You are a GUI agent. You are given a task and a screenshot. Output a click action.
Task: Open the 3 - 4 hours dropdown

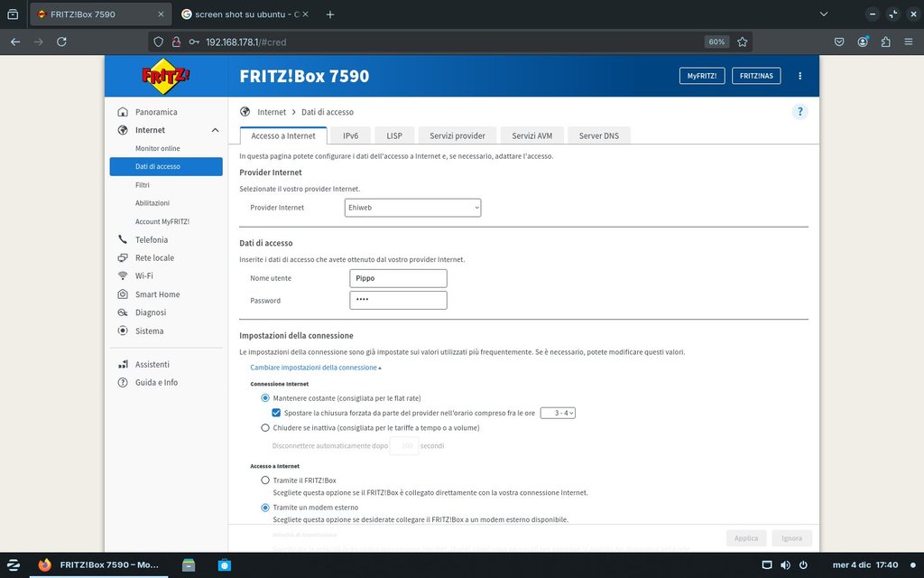click(558, 413)
